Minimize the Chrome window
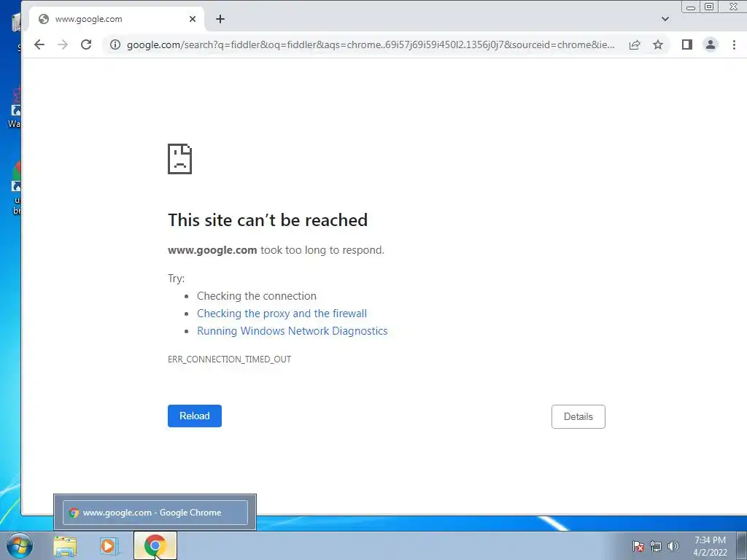Screen dimensions: 747x560 [x=691, y=7]
